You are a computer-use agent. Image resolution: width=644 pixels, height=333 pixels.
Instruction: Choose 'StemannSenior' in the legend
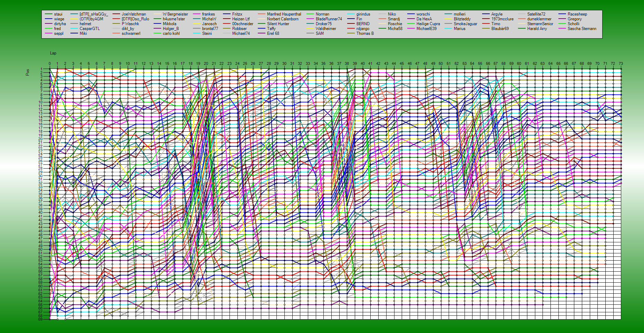[x=540, y=24]
